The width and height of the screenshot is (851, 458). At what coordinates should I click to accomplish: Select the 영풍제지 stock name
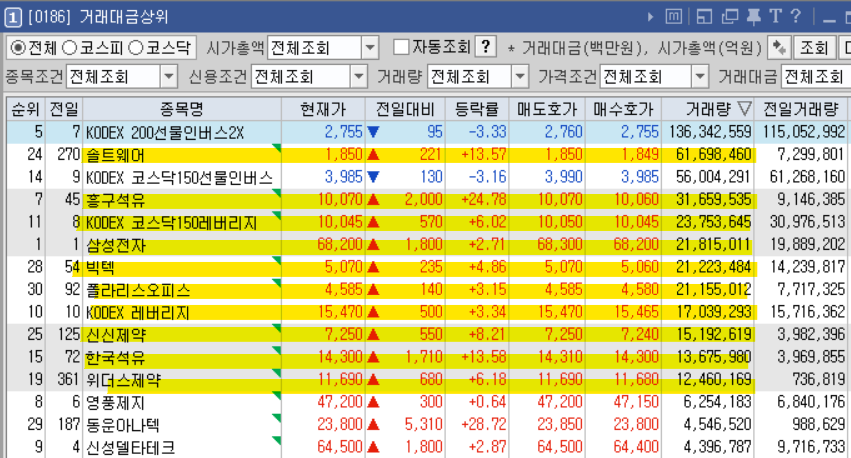tap(115, 403)
